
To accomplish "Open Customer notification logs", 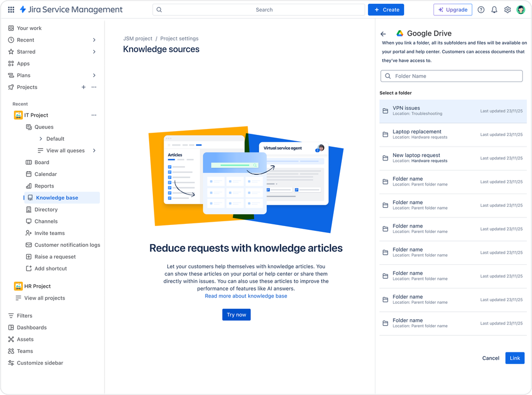I will pyautogui.click(x=63, y=245).
